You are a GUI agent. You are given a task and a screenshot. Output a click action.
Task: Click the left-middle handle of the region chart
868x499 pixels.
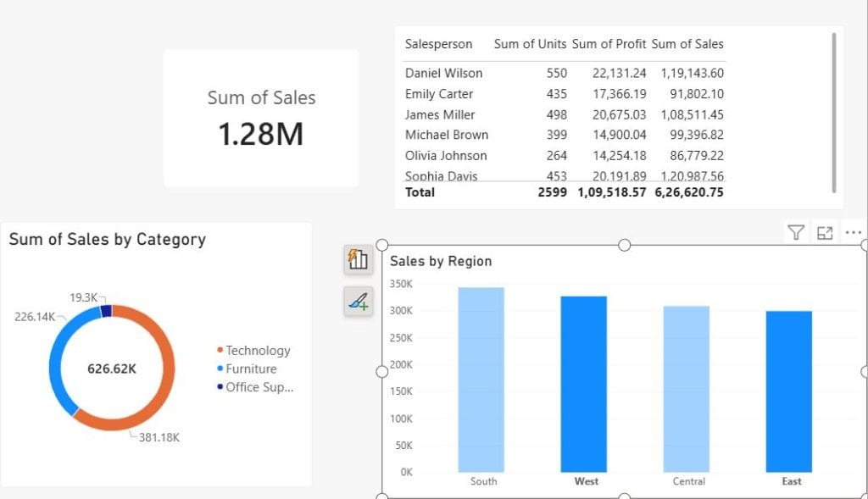coord(382,372)
